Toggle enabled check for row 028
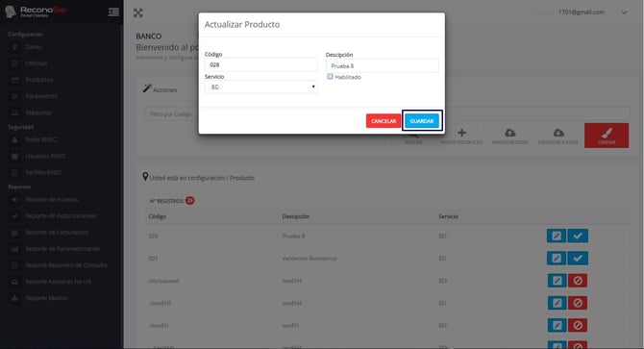The image size is (644, 349). [x=578, y=236]
